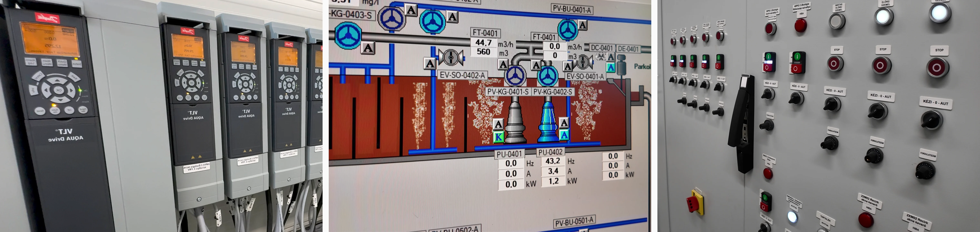The height and width of the screenshot is (232, 980).
Task: Open the PV-KG-0402-S cyan valve symbol
Action: tap(548, 76)
